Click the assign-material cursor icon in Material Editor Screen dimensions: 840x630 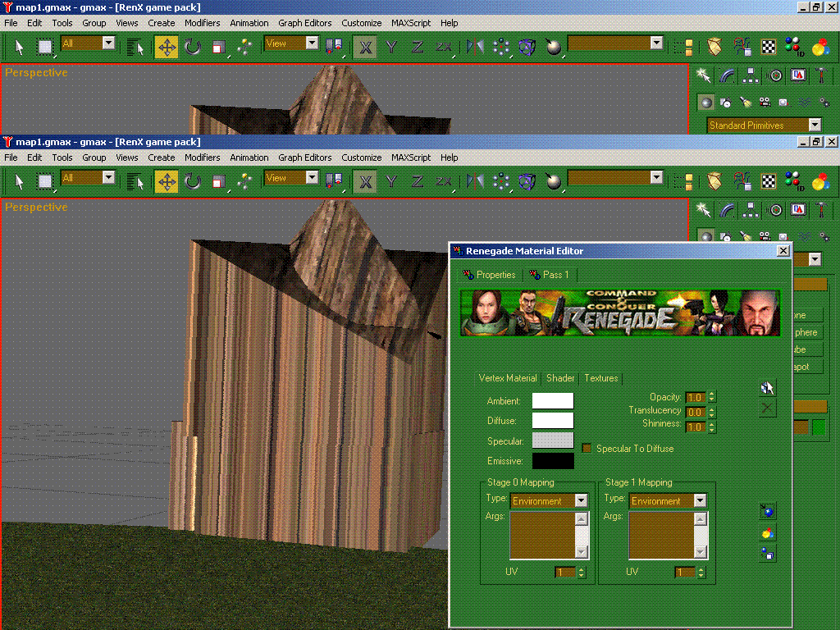(x=768, y=388)
